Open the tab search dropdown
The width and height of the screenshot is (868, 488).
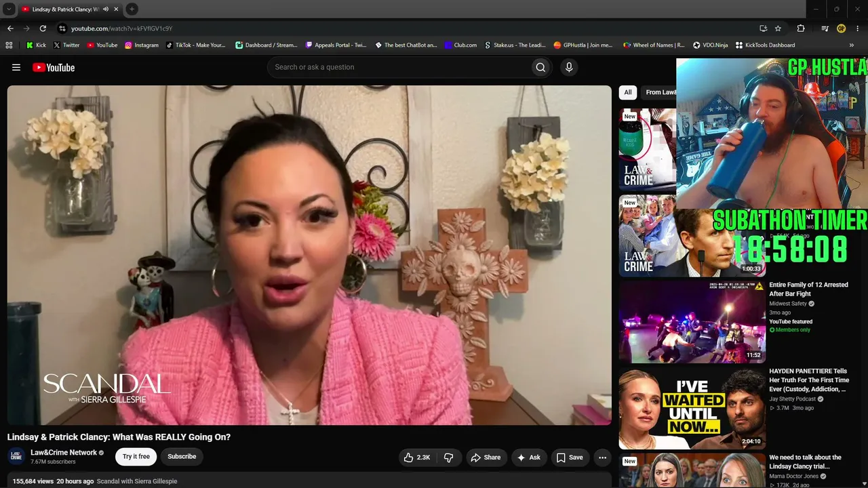pos(9,9)
